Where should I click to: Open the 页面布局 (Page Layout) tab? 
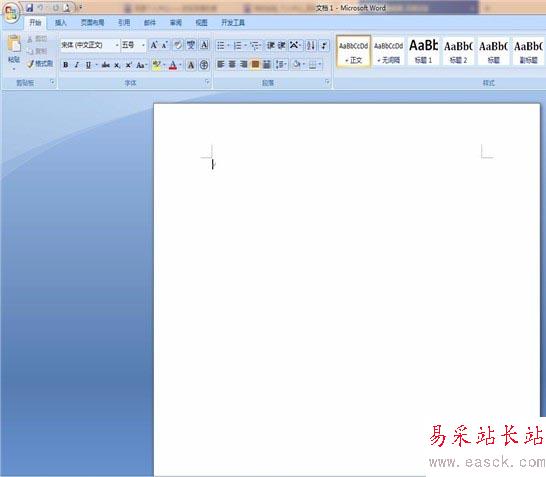(92, 23)
